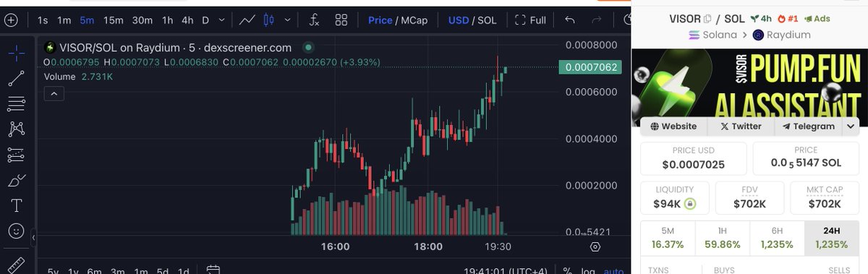This screenshot has height=274, width=868.
Task: Select the text annotation T tool
Action: 16,205
